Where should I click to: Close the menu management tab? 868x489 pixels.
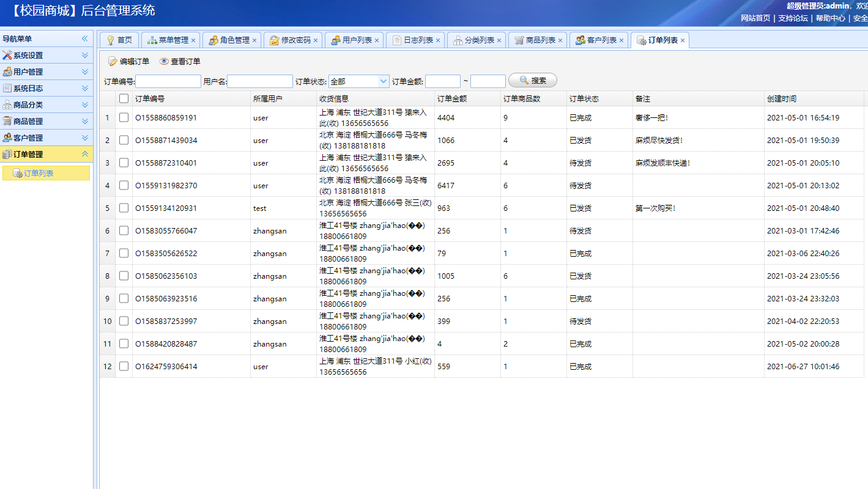pyautogui.click(x=193, y=40)
